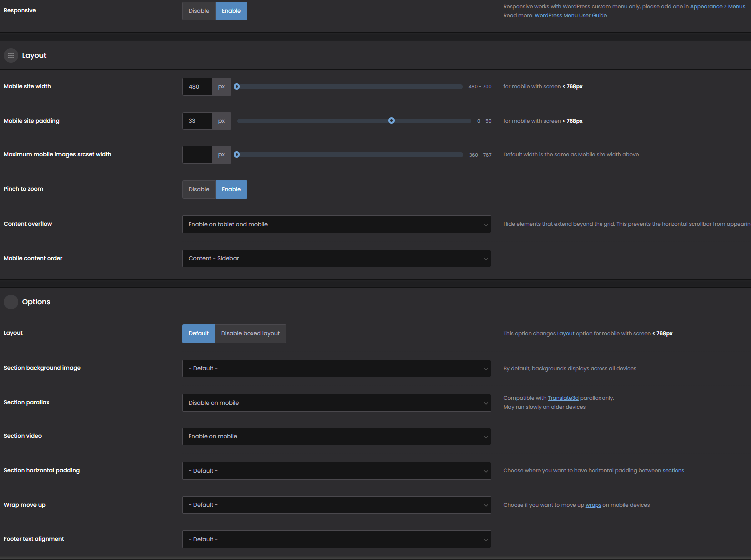
Task: Click the Maximum mobile images srcset width field
Action: 197,155
